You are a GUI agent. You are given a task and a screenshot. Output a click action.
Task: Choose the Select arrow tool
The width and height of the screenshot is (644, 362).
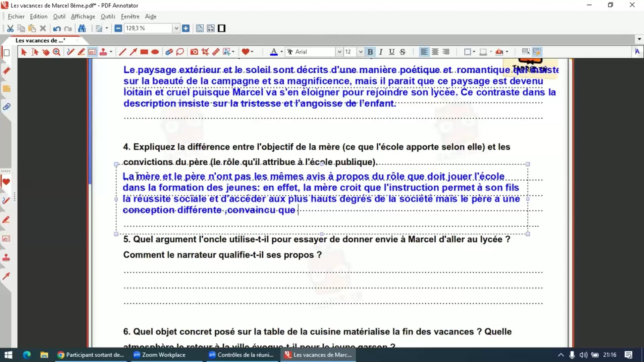coord(24,52)
